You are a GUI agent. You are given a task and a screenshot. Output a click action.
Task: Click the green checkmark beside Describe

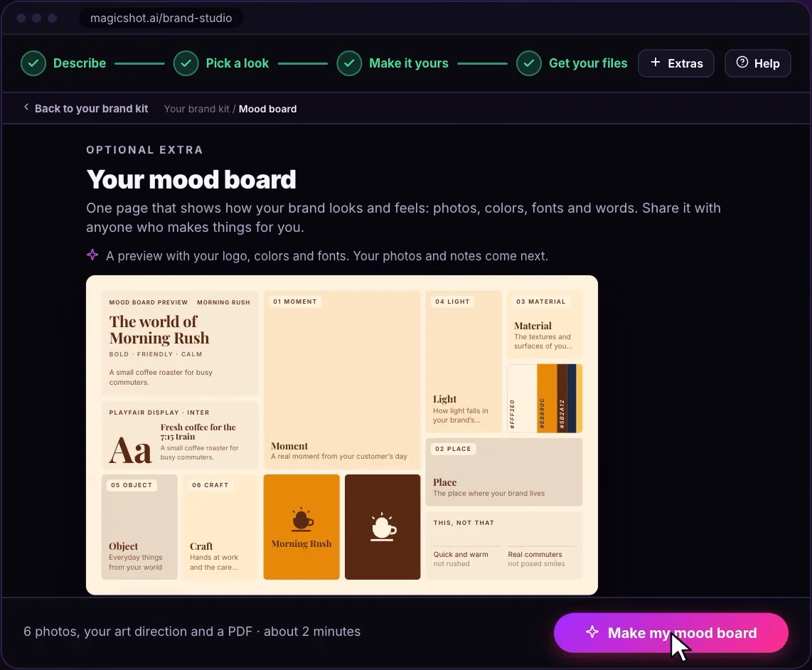(x=33, y=63)
